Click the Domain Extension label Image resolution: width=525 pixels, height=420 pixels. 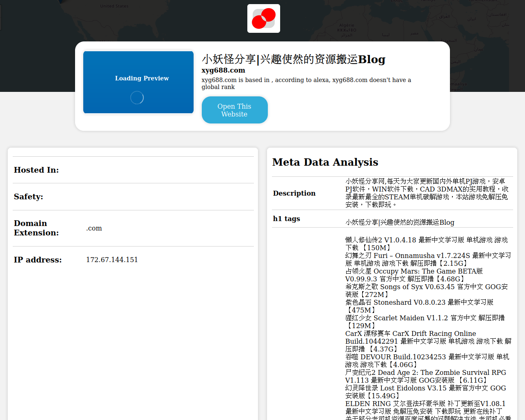[x=37, y=228]
